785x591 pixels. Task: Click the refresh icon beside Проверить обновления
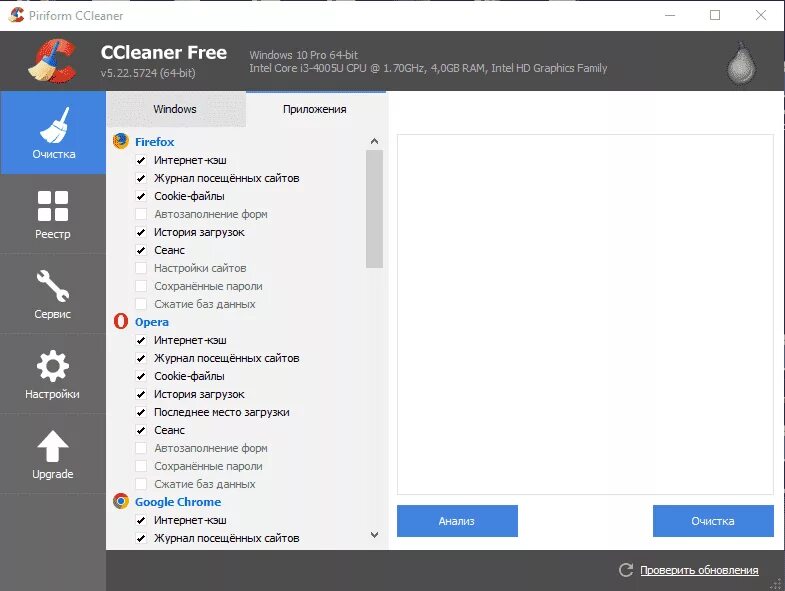coord(626,569)
